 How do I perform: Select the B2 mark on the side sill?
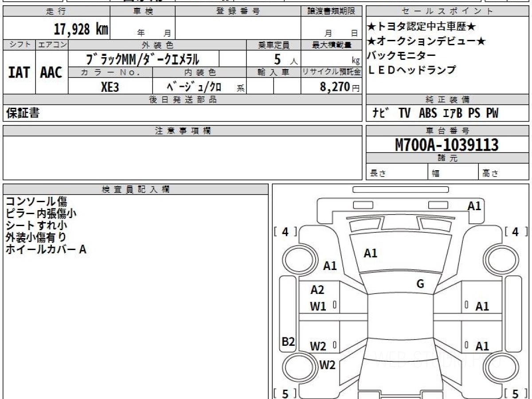tap(289, 342)
